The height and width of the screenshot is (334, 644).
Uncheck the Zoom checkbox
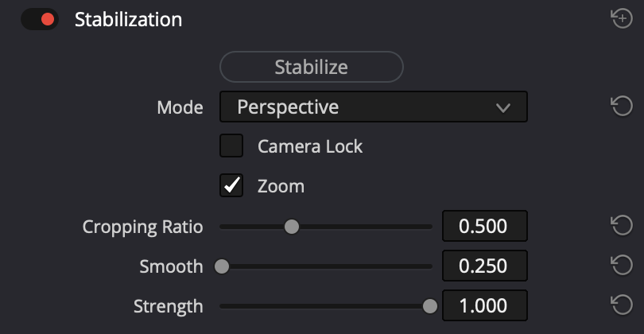coord(231,185)
